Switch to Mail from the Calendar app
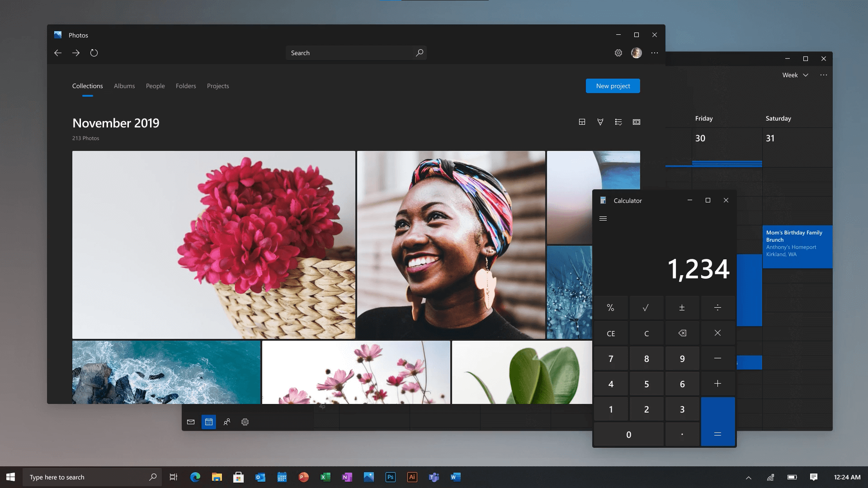This screenshot has height=488, width=868. 191,422
